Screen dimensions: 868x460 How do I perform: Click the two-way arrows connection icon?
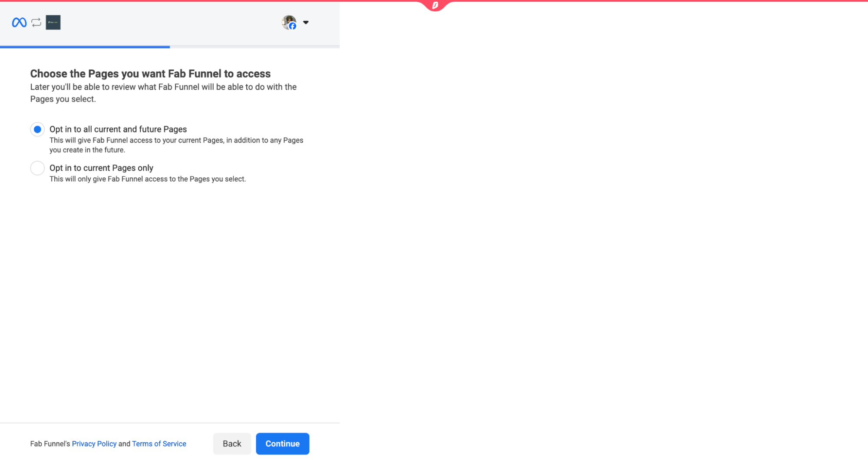coord(36,23)
